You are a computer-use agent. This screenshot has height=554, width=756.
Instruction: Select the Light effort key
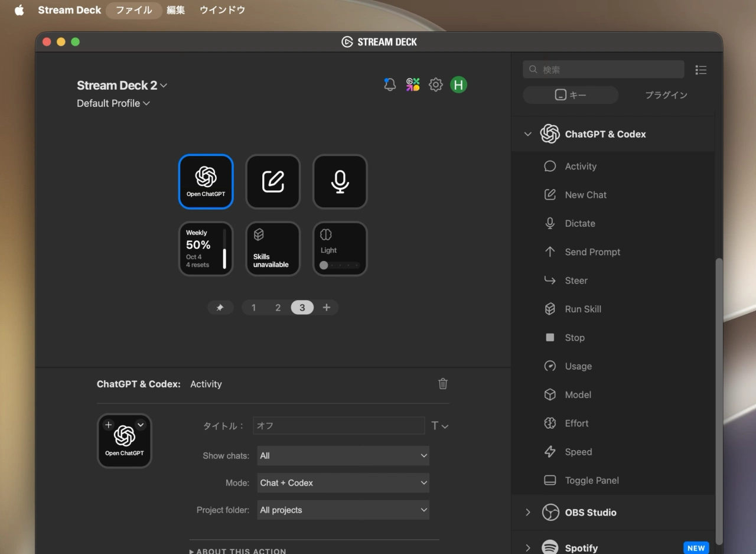coord(340,249)
